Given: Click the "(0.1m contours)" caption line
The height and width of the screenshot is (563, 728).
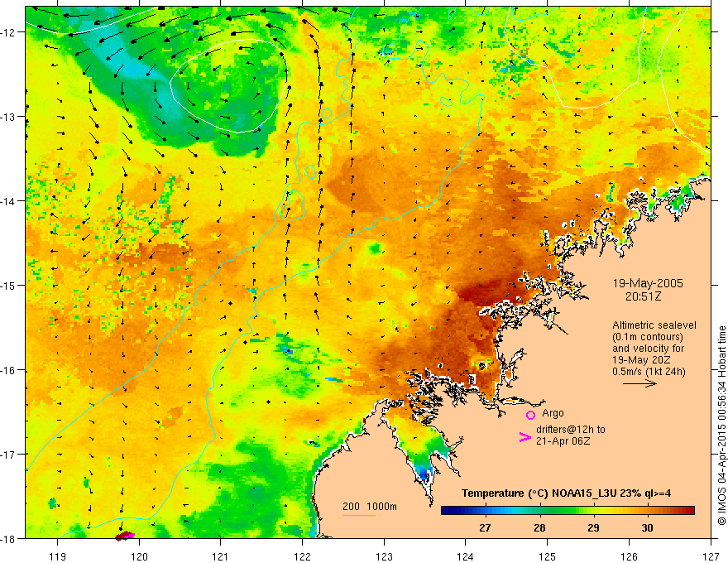Looking at the screenshot, I should pos(648,337).
